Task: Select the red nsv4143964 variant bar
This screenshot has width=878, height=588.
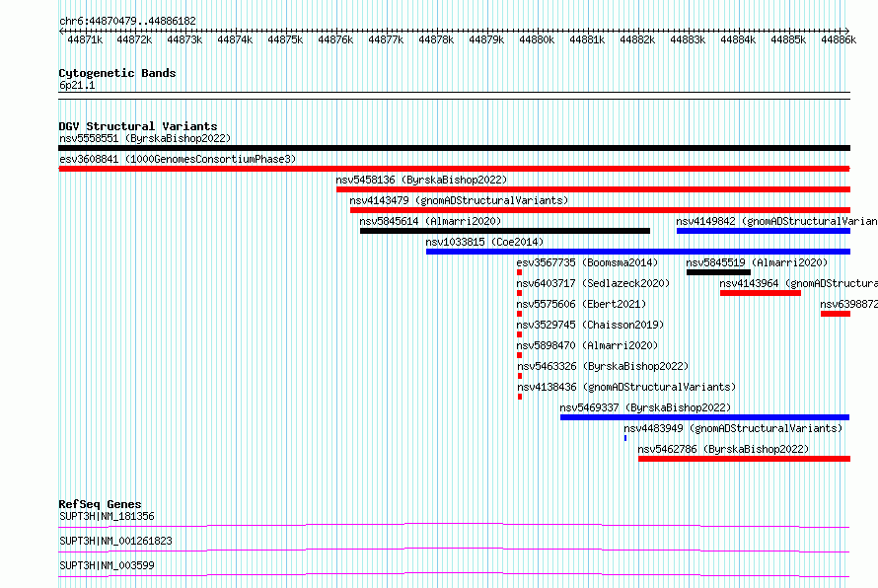Action: coord(761,293)
